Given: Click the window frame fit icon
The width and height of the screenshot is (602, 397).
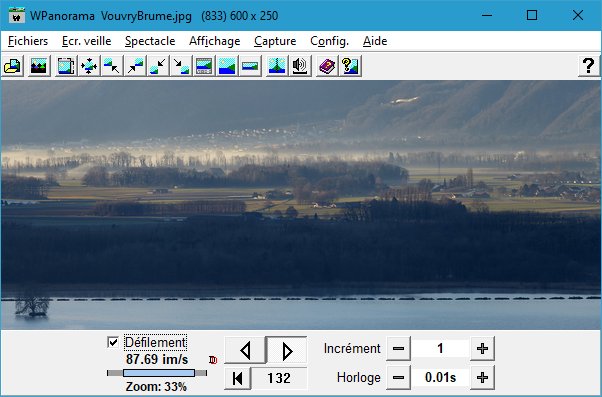Looking at the screenshot, I should click(x=66, y=66).
